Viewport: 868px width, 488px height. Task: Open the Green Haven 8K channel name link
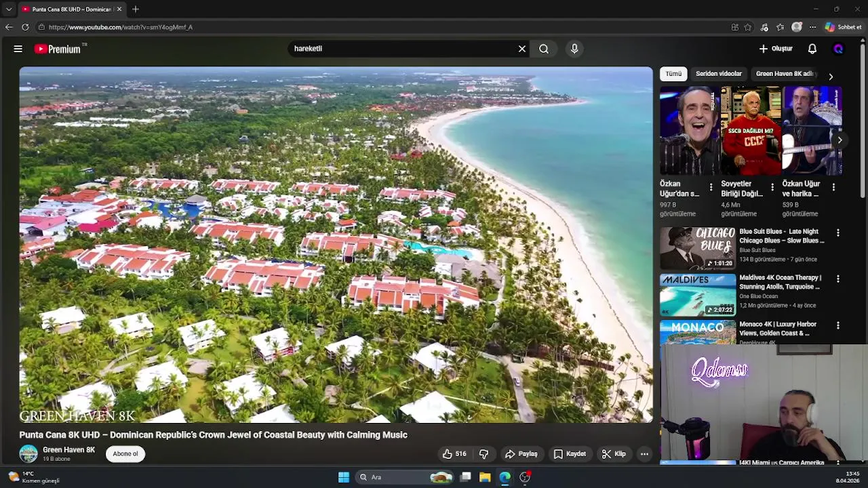point(69,450)
